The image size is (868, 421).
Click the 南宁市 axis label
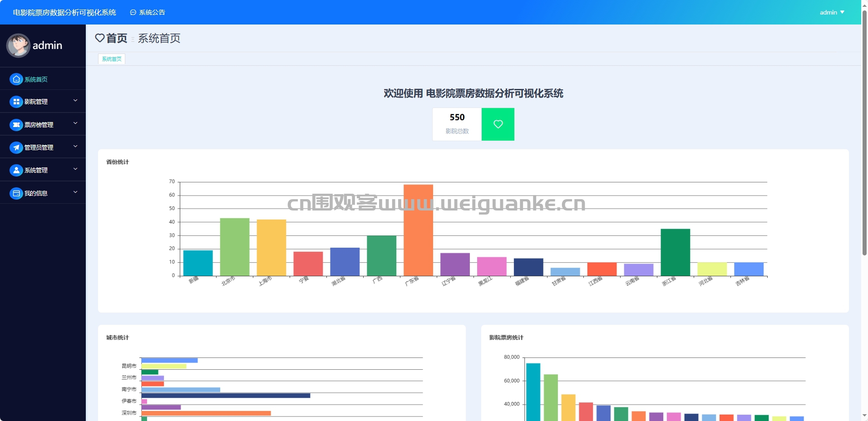pos(129,390)
